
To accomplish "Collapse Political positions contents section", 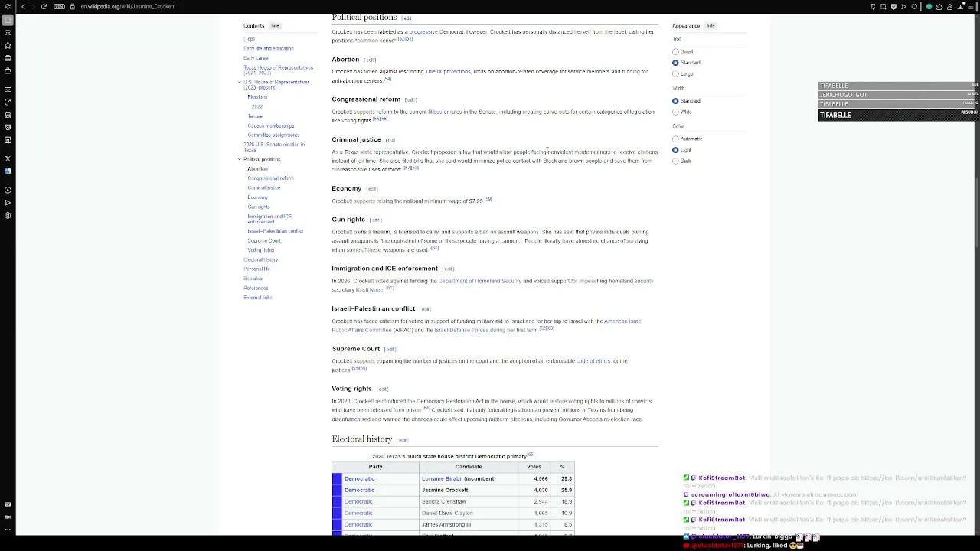I will coord(239,159).
